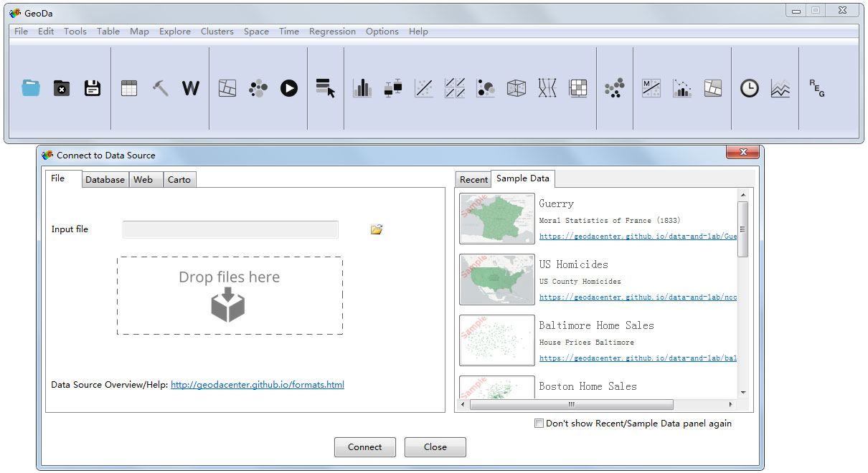Open the Regression menu
868x473 pixels.
[x=332, y=32]
